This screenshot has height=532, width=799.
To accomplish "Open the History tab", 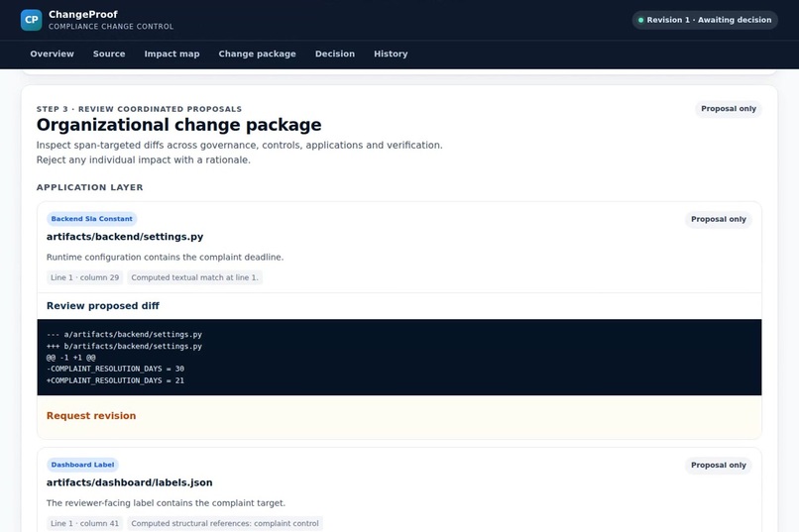I will (x=391, y=53).
